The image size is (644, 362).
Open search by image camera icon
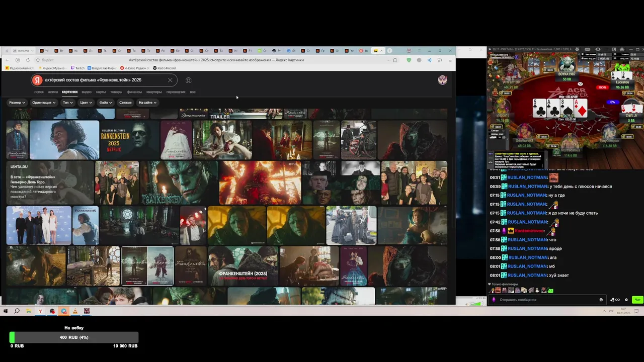188,80
